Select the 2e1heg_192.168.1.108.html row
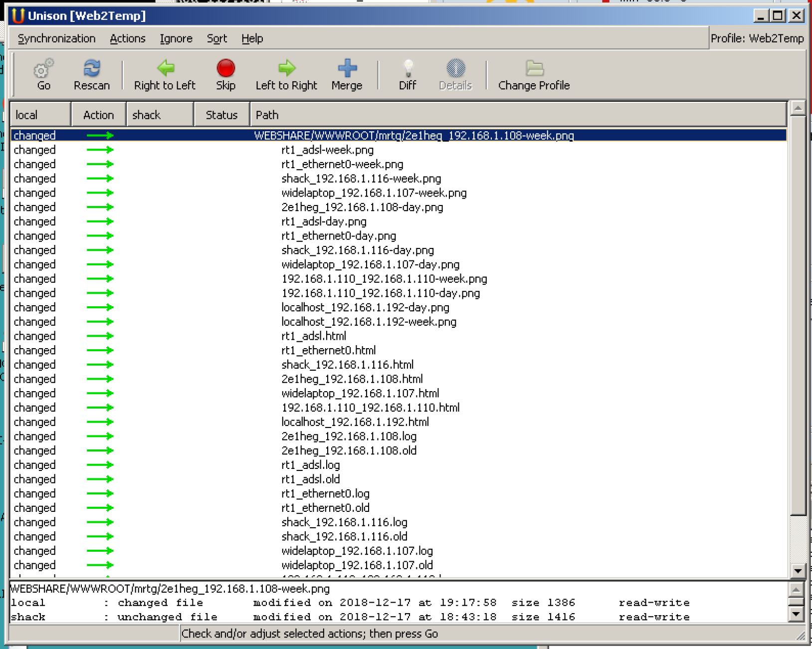This screenshot has width=812, height=649. [x=399, y=379]
